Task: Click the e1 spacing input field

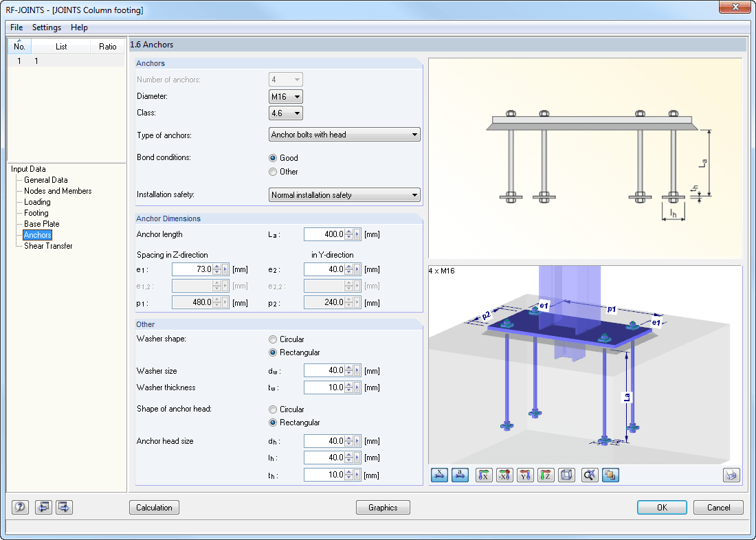Action: [192, 269]
